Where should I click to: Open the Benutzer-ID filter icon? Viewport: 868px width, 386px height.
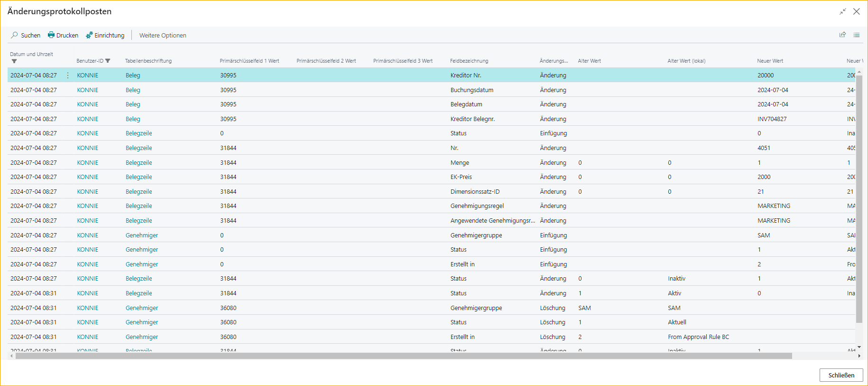tap(108, 61)
